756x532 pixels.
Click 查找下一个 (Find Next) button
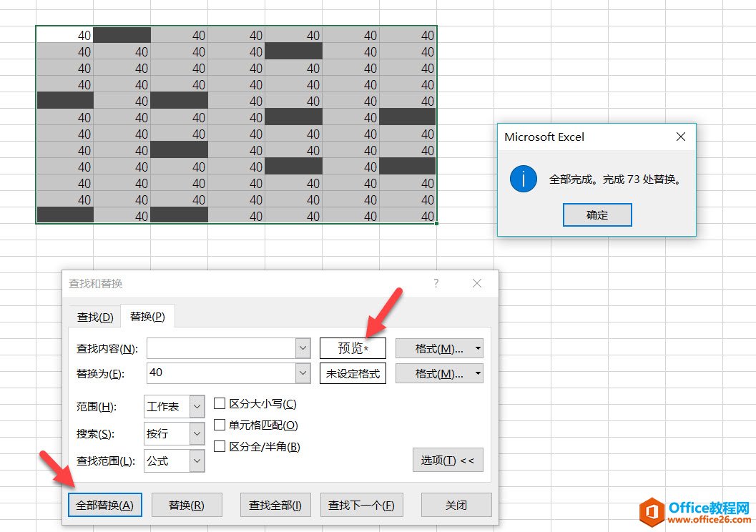361,505
